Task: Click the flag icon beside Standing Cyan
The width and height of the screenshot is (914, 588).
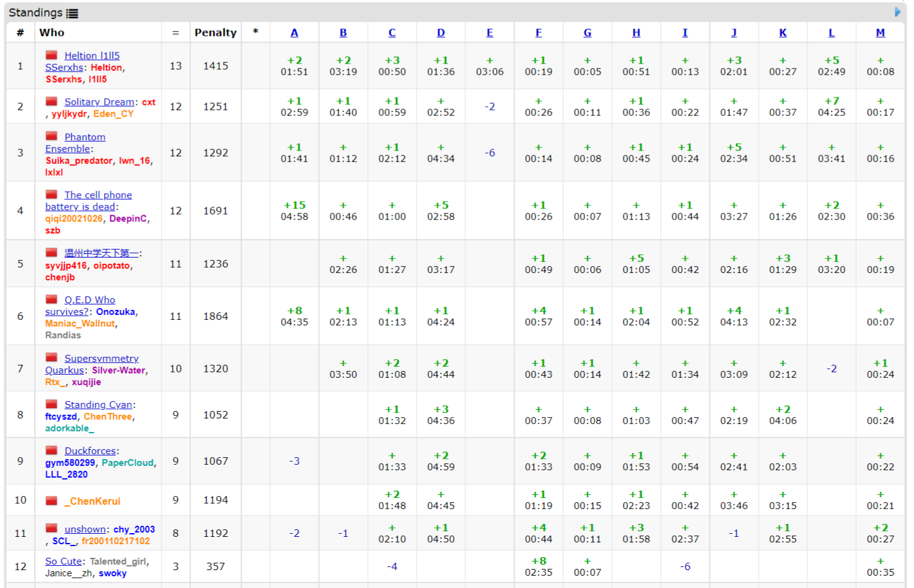Action: click(x=52, y=404)
